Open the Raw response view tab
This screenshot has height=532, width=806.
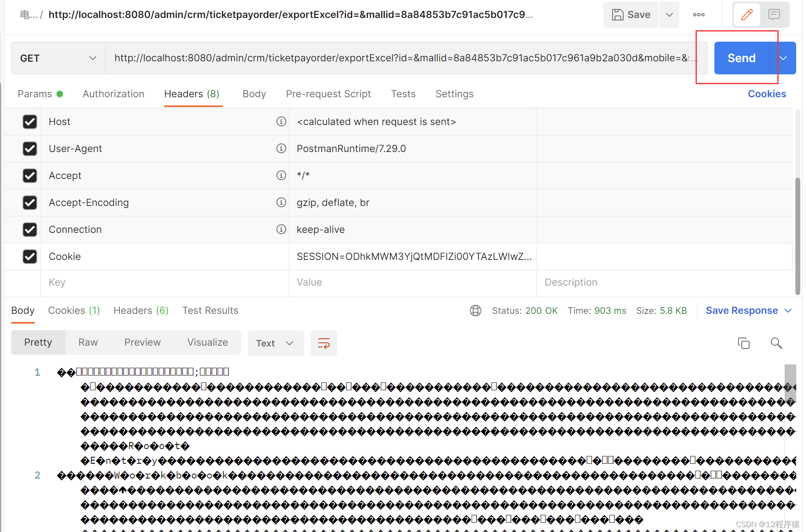[x=88, y=342]
